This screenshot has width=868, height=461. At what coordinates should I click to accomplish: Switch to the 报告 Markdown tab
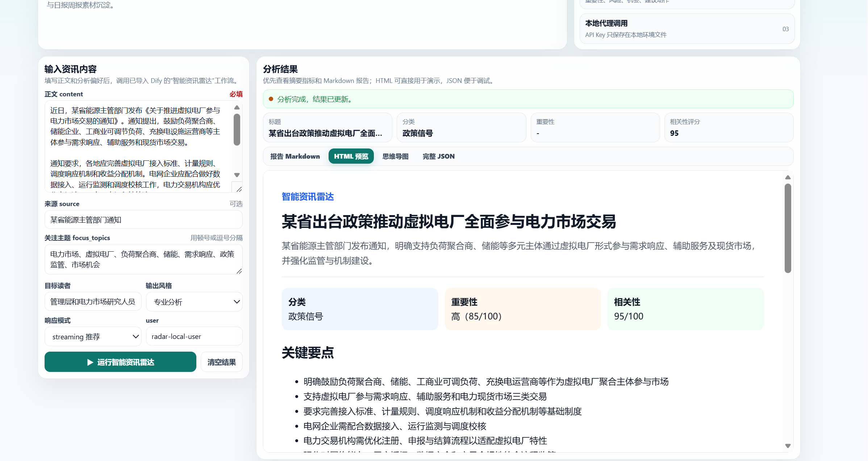[x=295, y=156]
